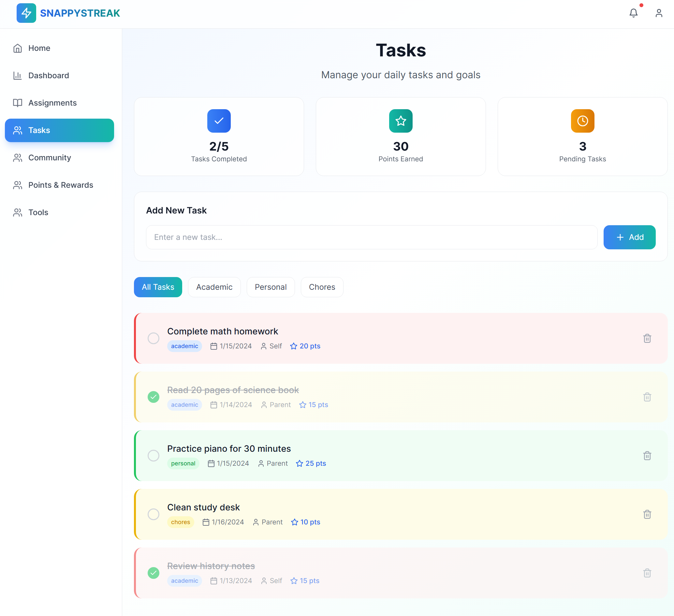Delete the Review history notes task
The width and height of the screenshot is (674, 616).
pos(647,573)
